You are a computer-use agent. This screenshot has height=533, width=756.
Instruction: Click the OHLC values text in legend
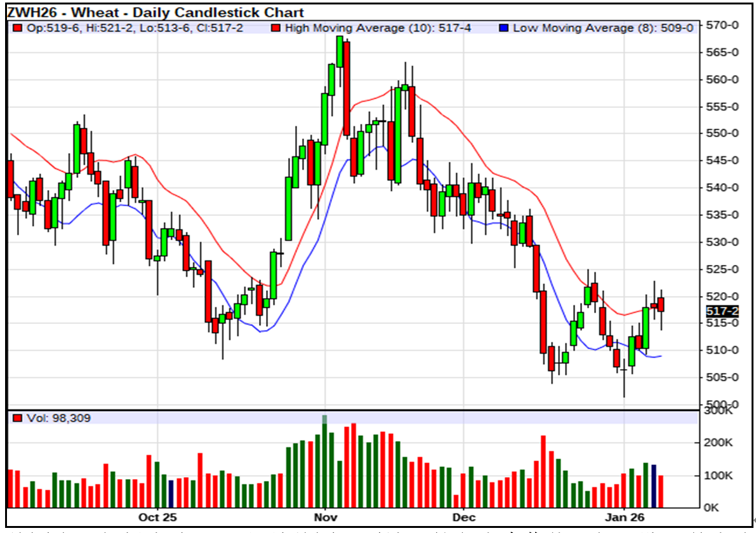click(x=134, y=28)
